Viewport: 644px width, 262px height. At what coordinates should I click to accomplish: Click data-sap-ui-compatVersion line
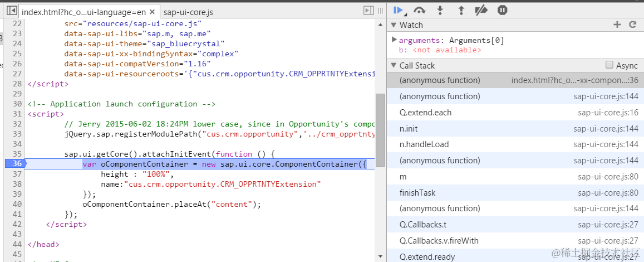[137, 64]
